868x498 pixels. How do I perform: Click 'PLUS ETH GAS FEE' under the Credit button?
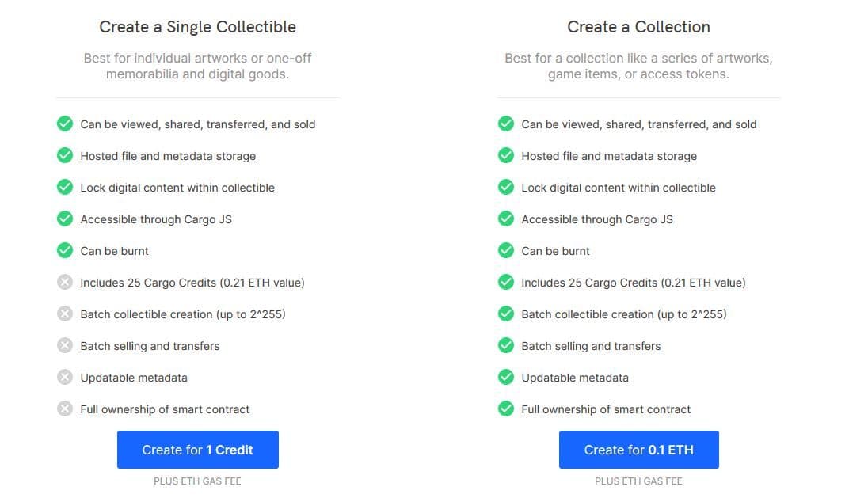click(198, 481)
